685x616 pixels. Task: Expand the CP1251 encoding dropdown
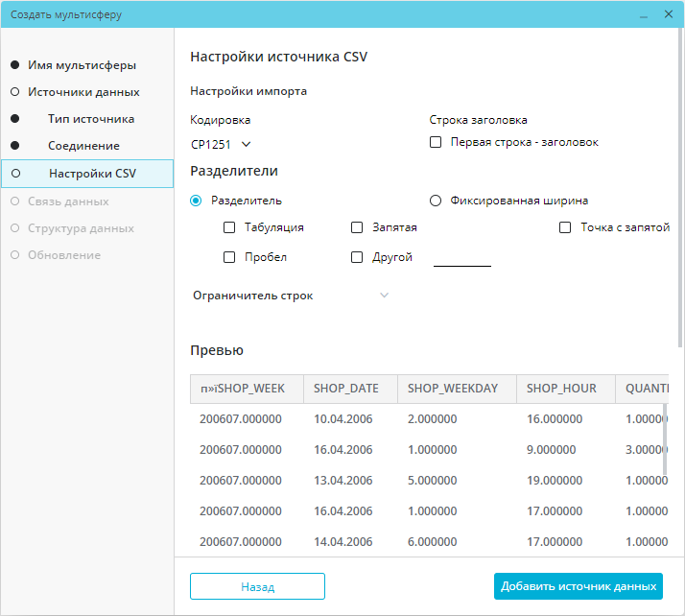222,144
